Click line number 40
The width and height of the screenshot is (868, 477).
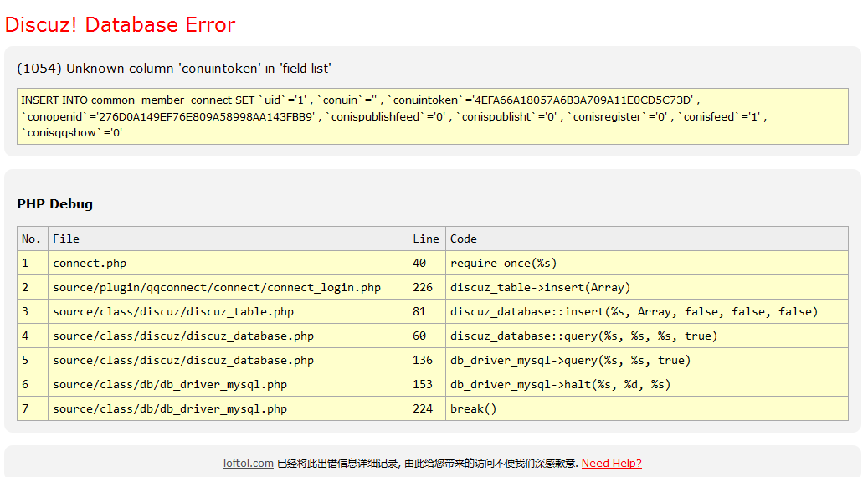(427, 263)
